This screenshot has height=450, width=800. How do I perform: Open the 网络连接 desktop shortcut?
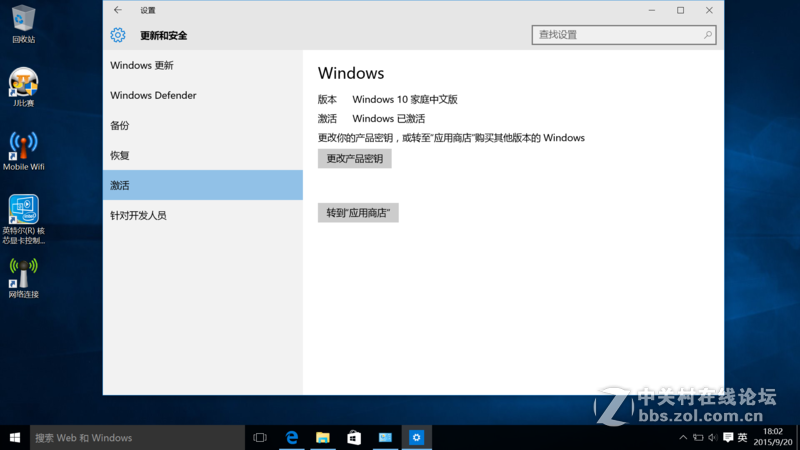click(x=23, y=272)
